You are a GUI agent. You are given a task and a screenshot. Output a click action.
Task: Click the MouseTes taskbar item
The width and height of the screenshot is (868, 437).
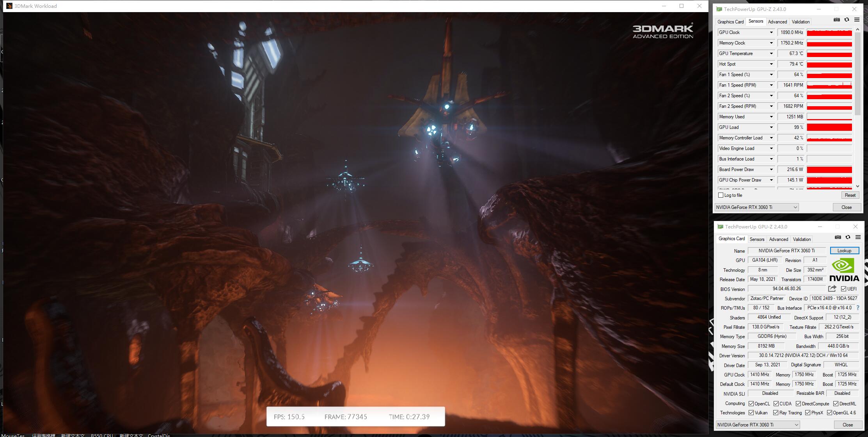pos(13,435)
